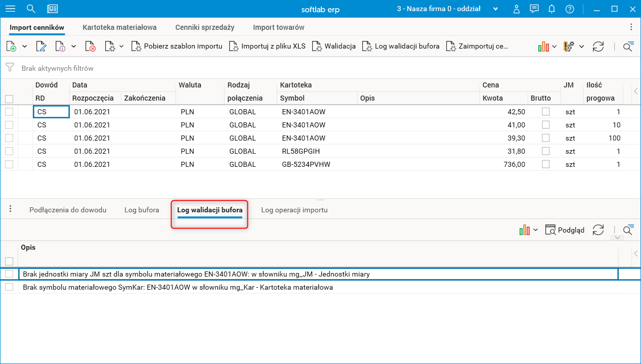The image size is (641, 364).
Task: Select checkbox for the 'Brak symbolu materiałowego' log entry
Action: pyautogui.click(x=9, y=287)
